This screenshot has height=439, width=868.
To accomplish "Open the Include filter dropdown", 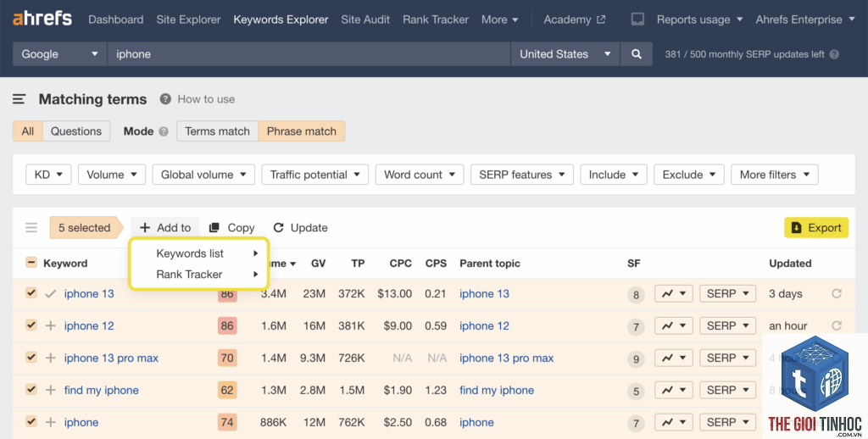I will (x=614, y=175).
